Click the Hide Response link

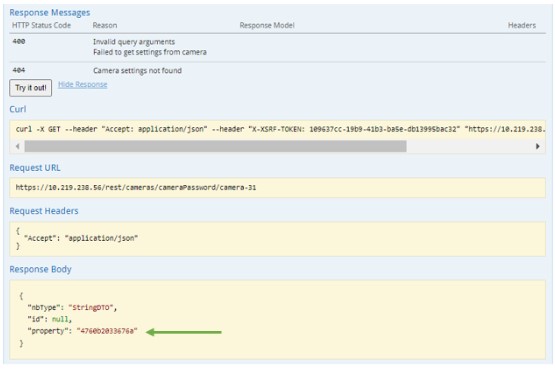pyautogui.click(x=82, y=85)
